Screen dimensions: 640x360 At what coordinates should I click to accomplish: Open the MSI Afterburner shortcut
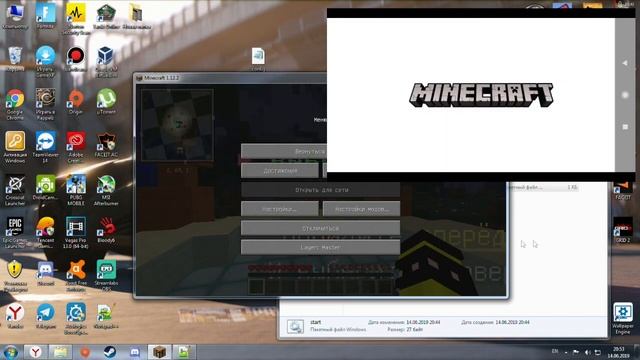(x=106, y=189)
